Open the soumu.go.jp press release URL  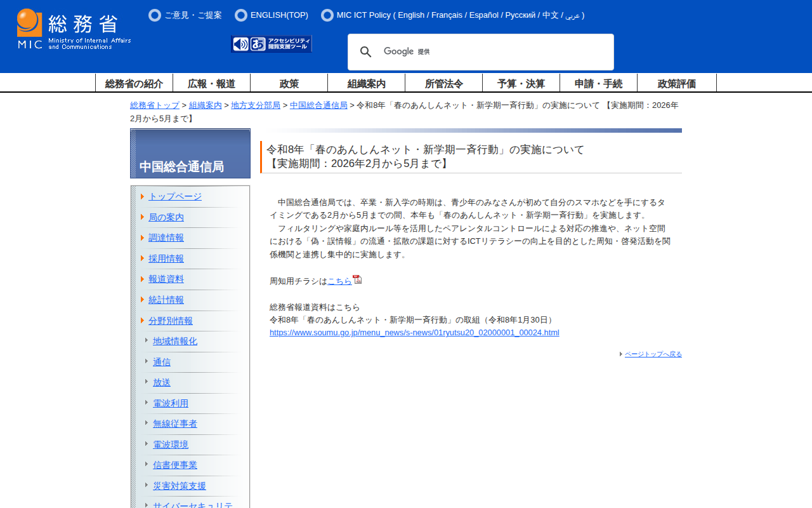(414, 332)
